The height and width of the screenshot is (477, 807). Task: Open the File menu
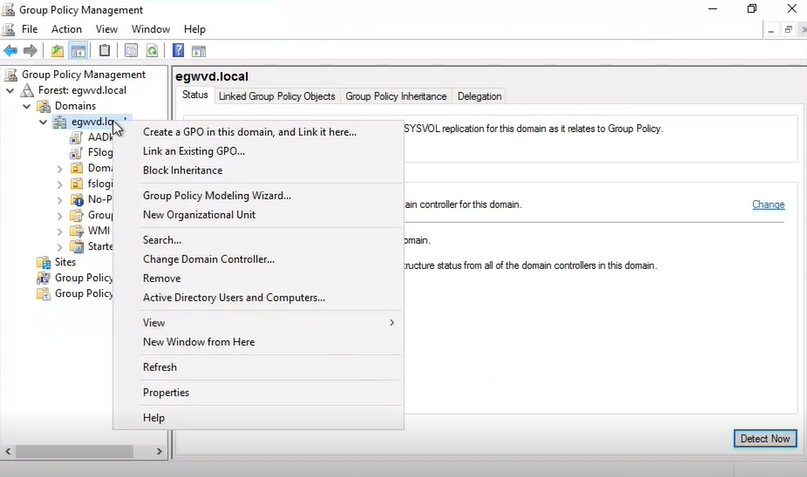click(x=29, y=29)
